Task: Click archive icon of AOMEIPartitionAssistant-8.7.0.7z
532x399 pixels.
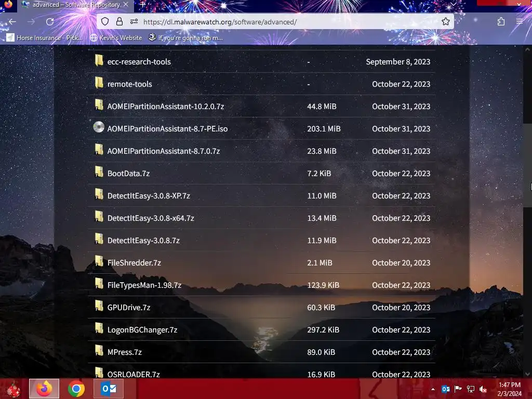Action: coord(99,150)
